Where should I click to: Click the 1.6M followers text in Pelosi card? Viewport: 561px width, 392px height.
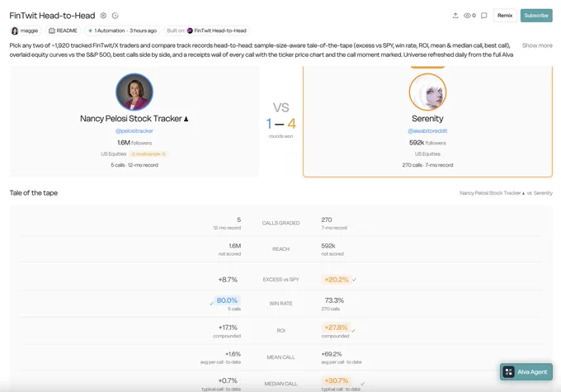pyautogui.click(x=134, y=143)
